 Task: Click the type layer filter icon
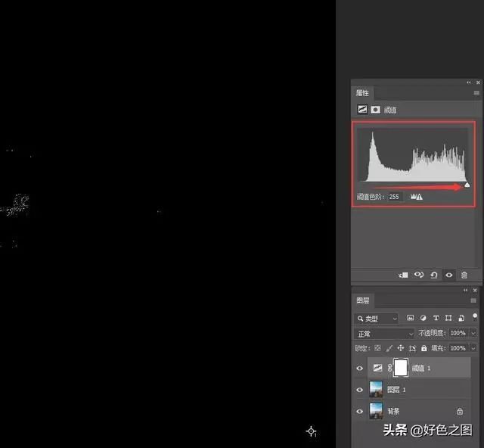436,318
